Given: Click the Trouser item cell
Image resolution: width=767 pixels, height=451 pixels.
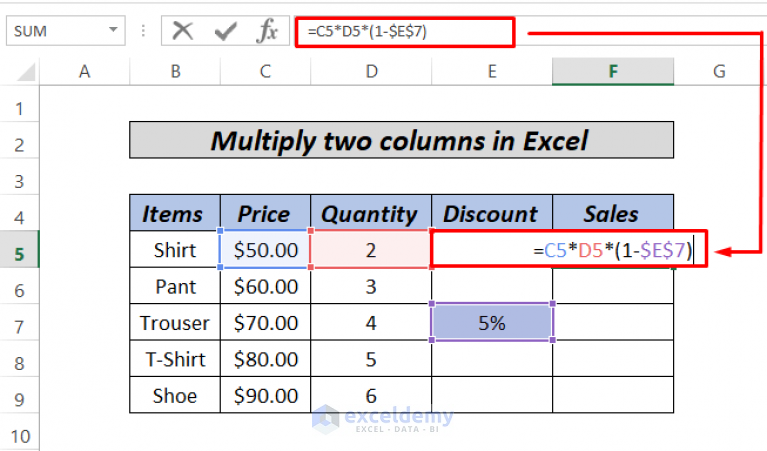Looking at the screenshot, I should [x=175, y=323].
